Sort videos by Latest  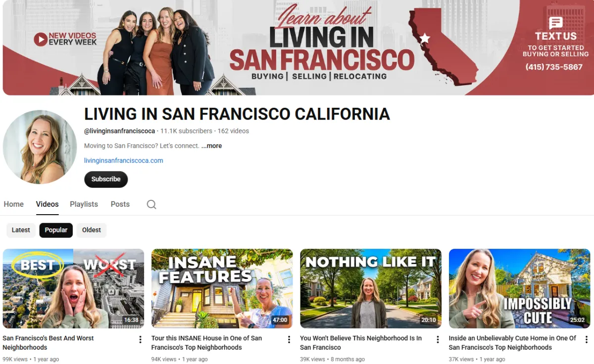(21, 230)
